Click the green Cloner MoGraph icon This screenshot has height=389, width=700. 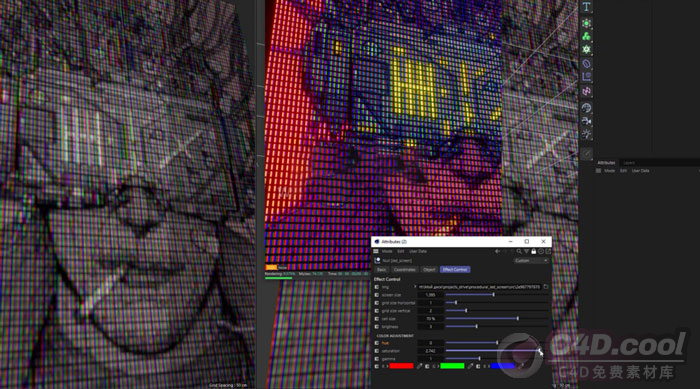(x=586, y=36)
